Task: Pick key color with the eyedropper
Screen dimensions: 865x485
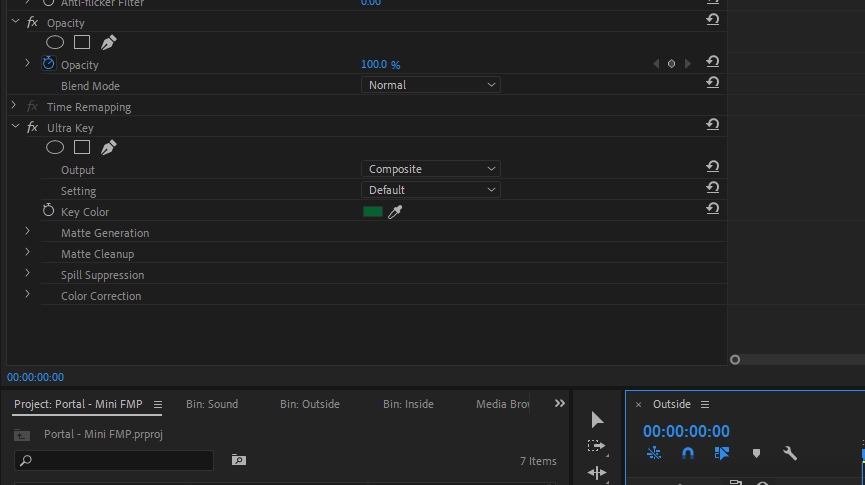Action: coord(395,212)
